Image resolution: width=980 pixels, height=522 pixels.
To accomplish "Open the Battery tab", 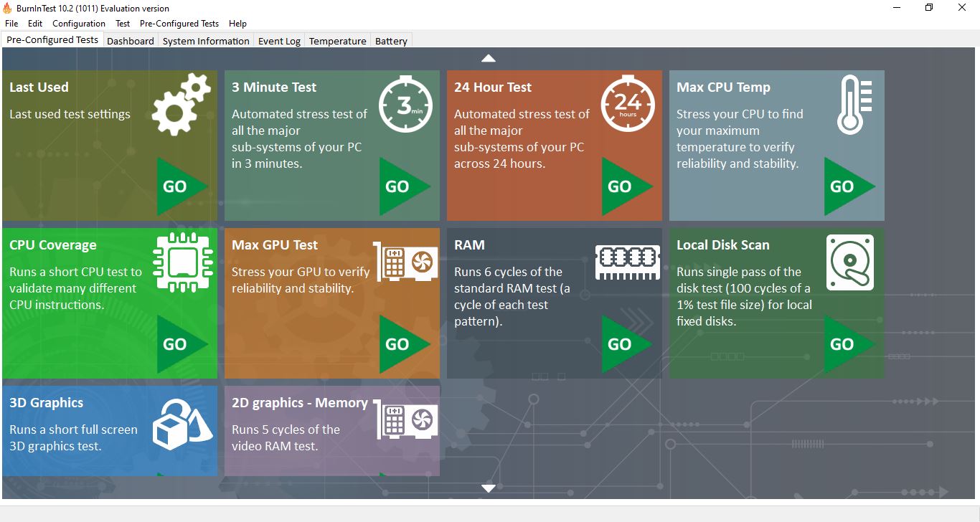I will pos(391,41).
